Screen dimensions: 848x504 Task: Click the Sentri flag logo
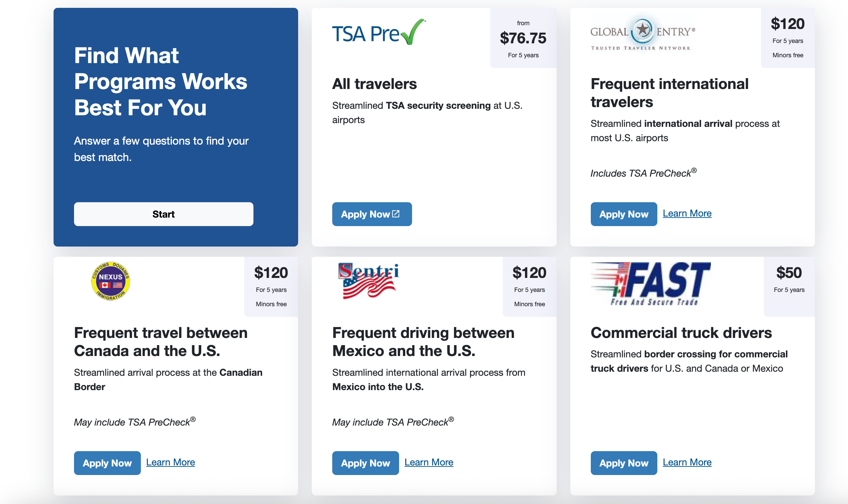[369, 281]
